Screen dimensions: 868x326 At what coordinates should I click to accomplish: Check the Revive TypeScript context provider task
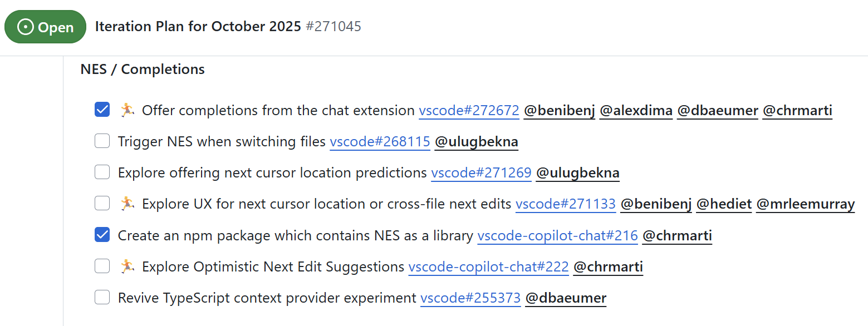(102, 297)
